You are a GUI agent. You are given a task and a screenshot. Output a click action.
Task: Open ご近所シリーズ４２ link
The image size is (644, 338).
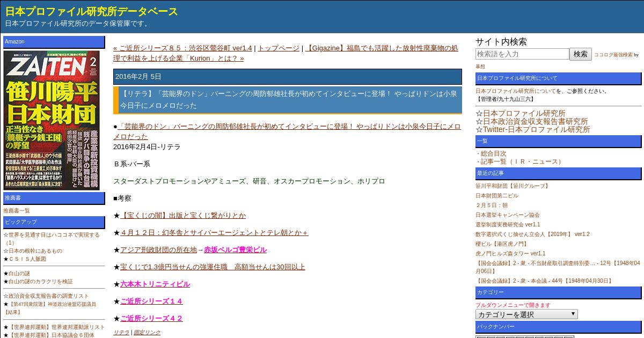[151, 319]
